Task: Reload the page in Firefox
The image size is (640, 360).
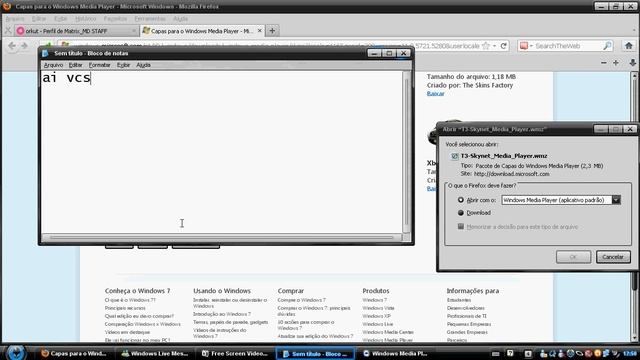Action: point(504,46)
